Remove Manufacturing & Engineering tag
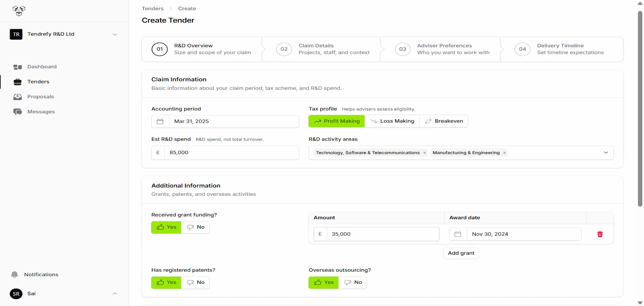Screen dimensions: 644x306 505,153
